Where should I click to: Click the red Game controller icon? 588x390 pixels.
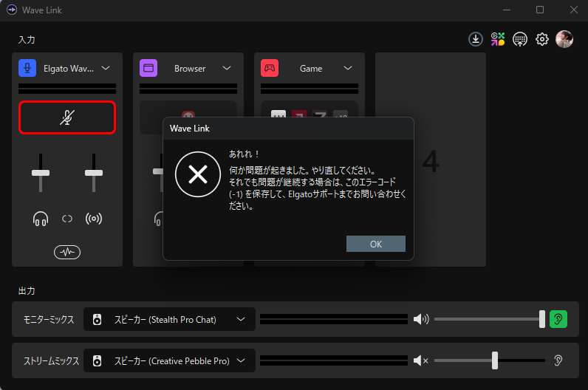point(270,68)
